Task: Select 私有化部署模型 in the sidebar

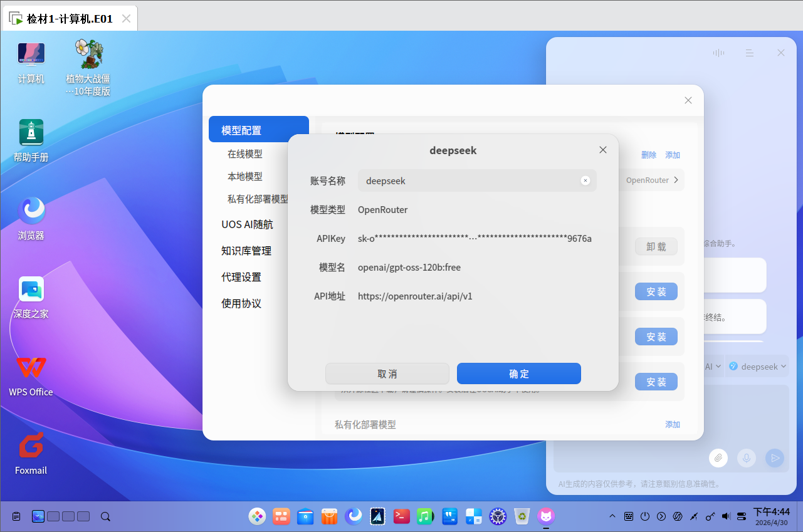Action: 258,199
